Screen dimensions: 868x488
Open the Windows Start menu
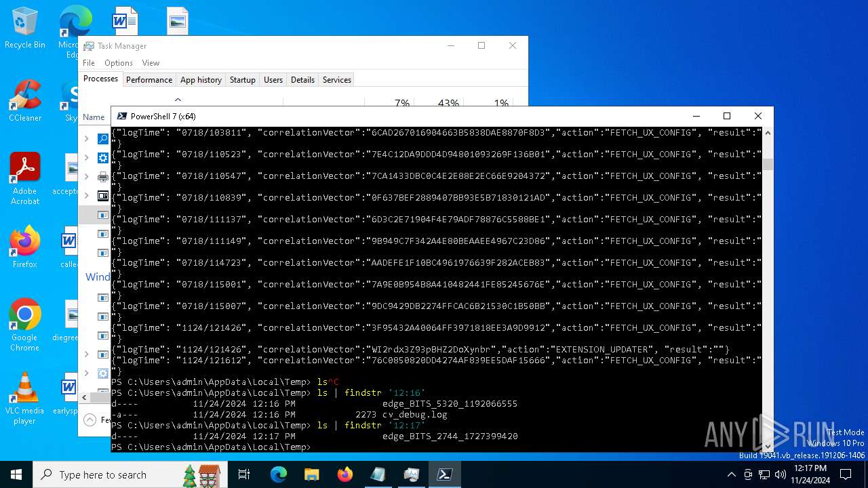click(x=16, y=474)
